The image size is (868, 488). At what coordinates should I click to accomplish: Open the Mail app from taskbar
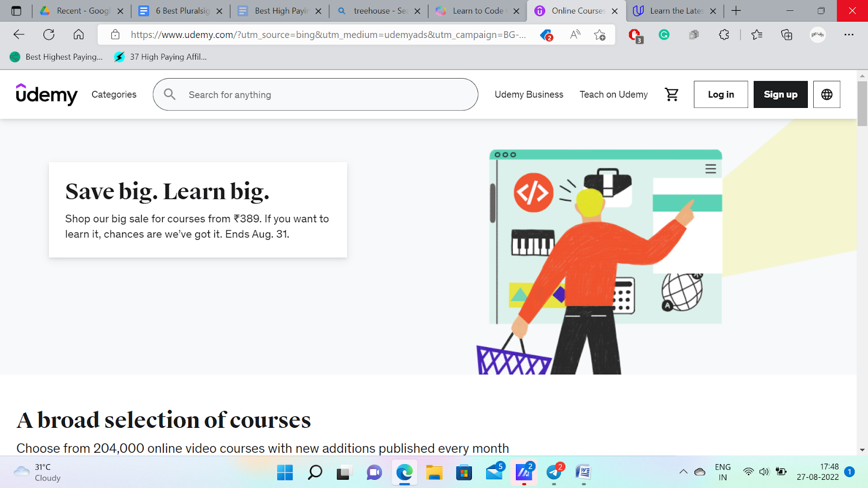494,472
